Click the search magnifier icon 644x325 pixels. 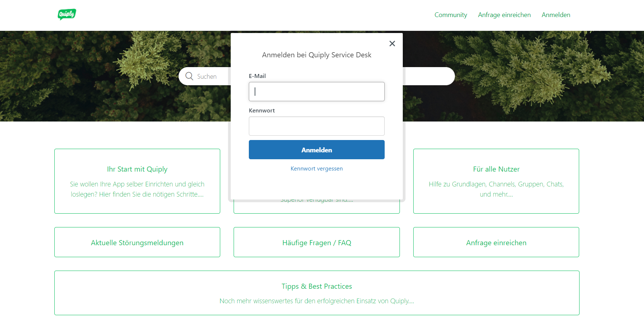point(189,76)
